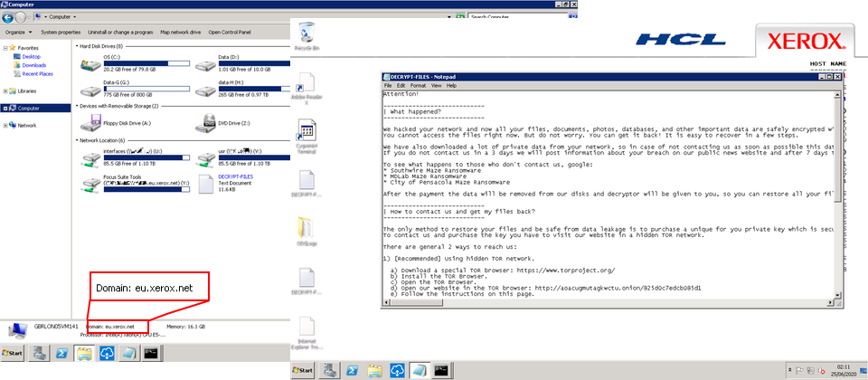This screenshot has height=380, width=868.
Task: Open Notepad View menu
Action: (x=436, y=86)
